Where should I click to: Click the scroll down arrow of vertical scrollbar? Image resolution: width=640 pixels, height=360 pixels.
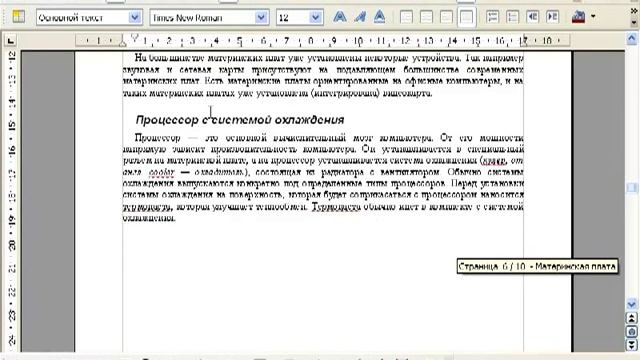(631, 304)
